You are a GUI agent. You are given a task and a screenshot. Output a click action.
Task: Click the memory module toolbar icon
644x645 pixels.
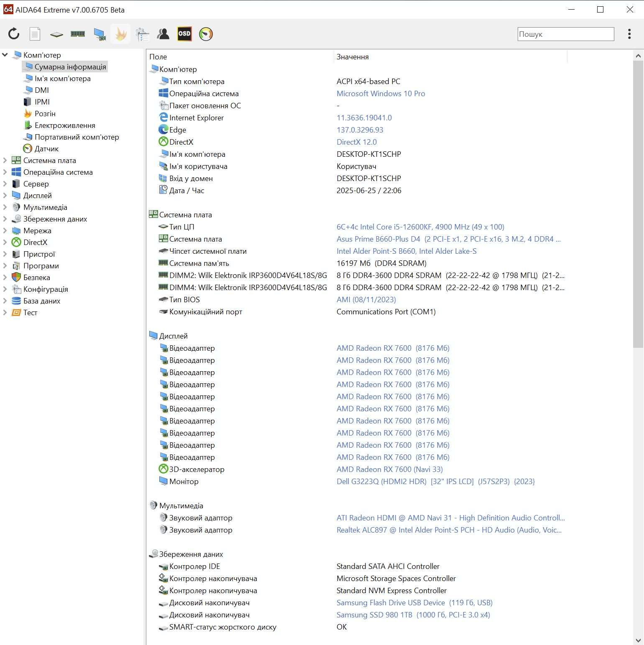click(78, 34)
